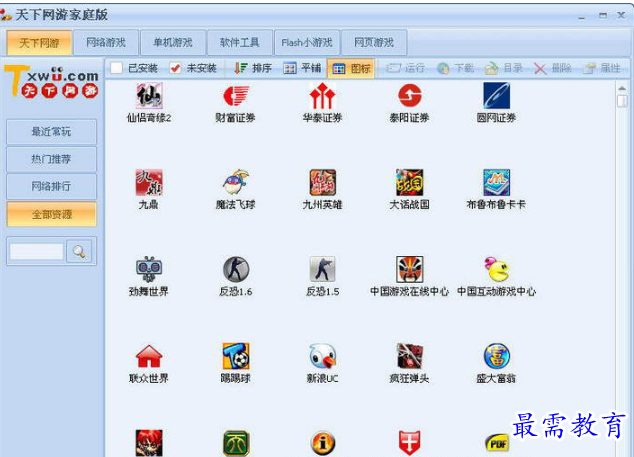The image size is (634, 457).
Task: Click the red shield cross icon
Action: pos(410,443)
